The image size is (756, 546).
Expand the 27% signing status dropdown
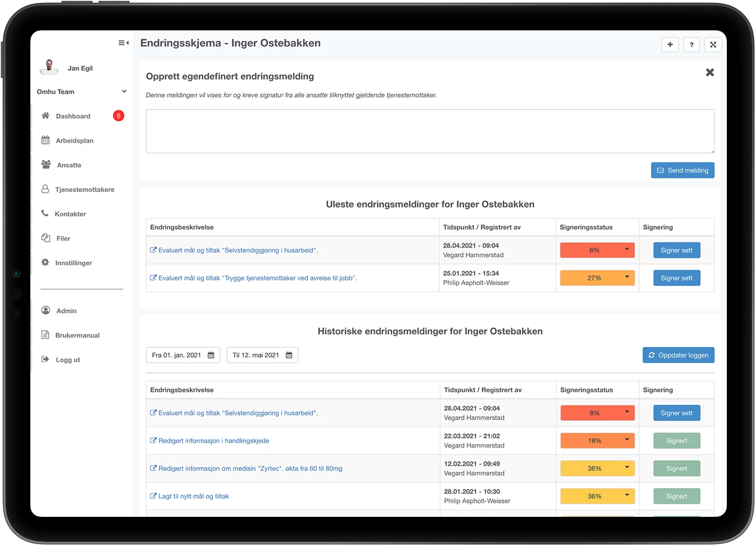coord(627,277)
